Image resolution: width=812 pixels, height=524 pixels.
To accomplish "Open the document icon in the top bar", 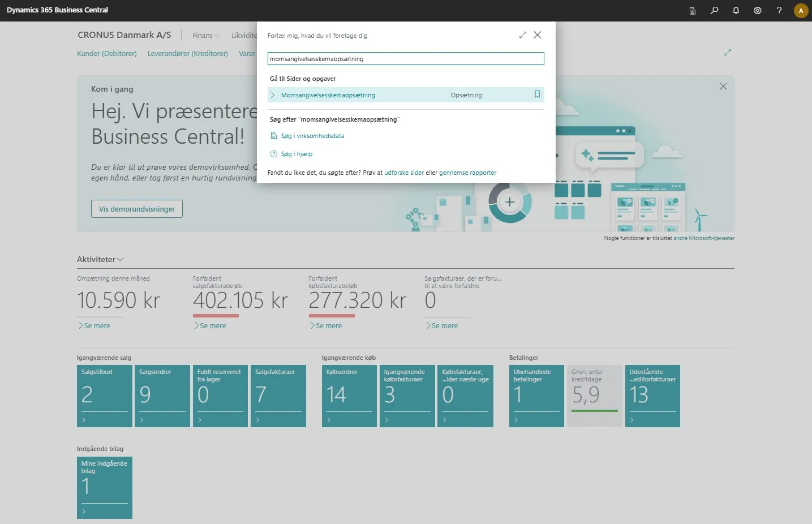I will click(x=693, y=11).
